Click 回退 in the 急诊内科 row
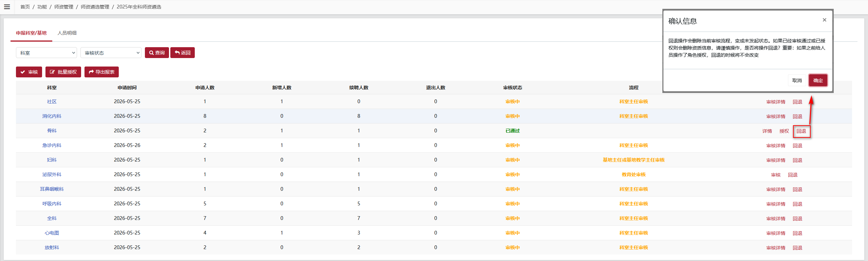This screenshot has width=868, height=261. pos(797,146)
